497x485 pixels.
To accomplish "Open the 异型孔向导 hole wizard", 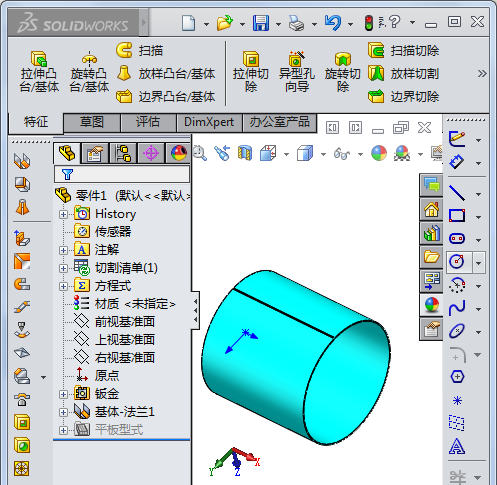I will coord(297,72).
